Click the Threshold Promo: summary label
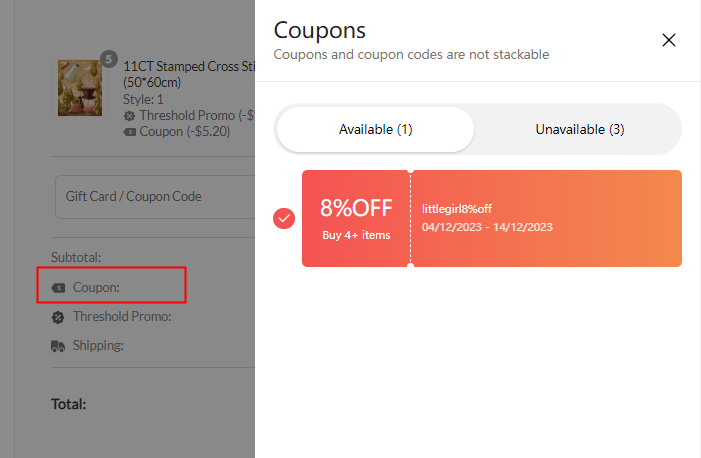Screen dimensions: 701x458 click(122, 317)
